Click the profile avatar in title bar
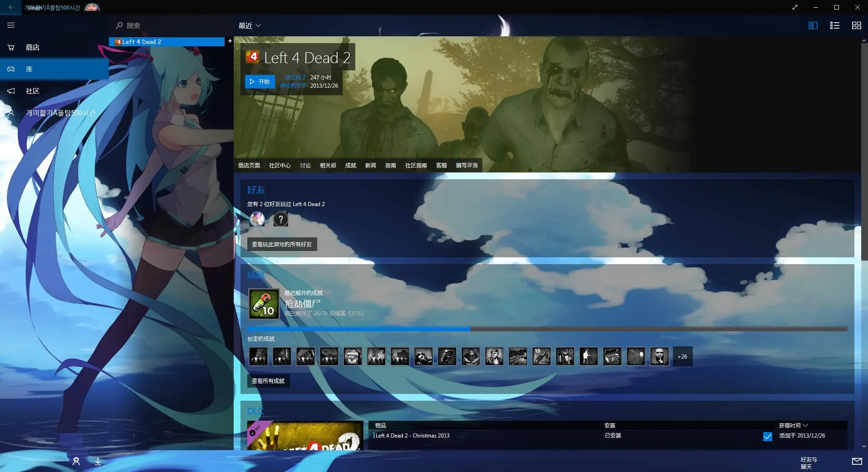The height and width of the screenshot is (472, 868). 92,7
